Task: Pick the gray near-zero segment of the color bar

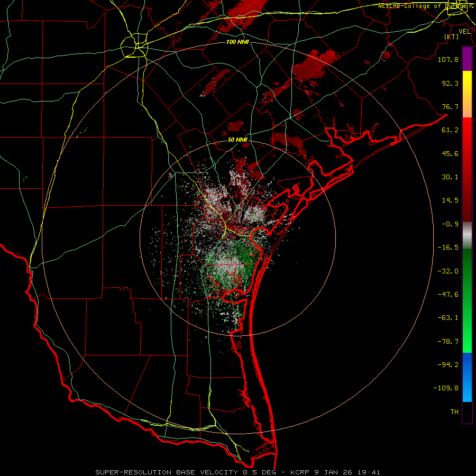Action: pos(467,235)
